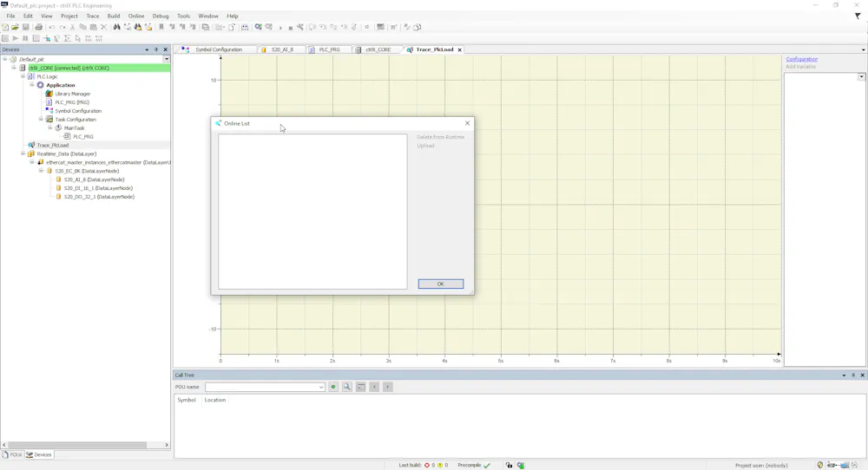Switch to the ctrlX_CORE editor tab
Screen dimensions: 868x470
click(378, 49)
